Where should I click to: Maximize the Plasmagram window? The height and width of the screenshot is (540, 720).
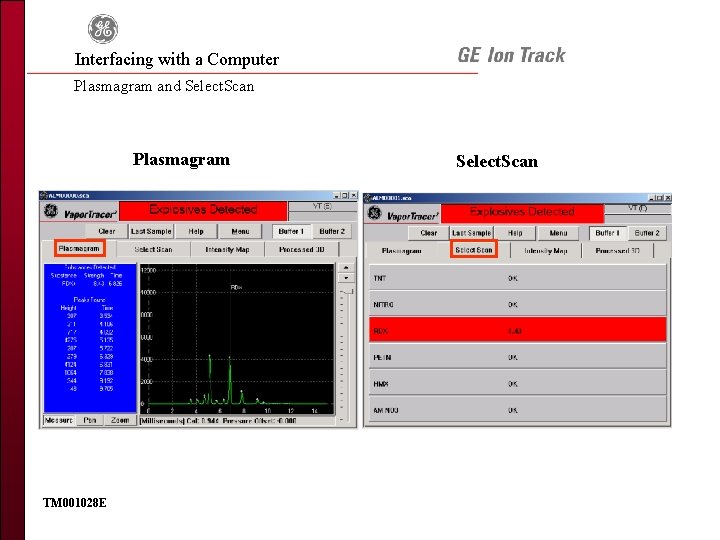(345, 195)
